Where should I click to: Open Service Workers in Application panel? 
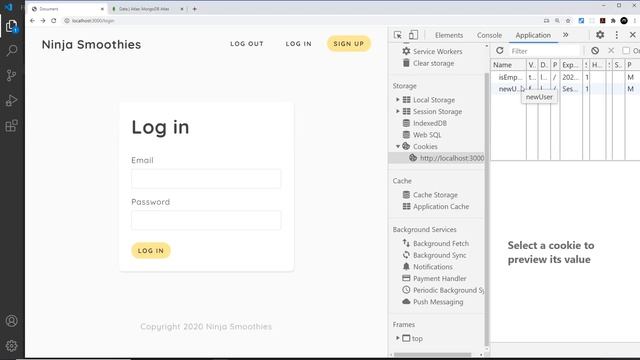(437, 51)
